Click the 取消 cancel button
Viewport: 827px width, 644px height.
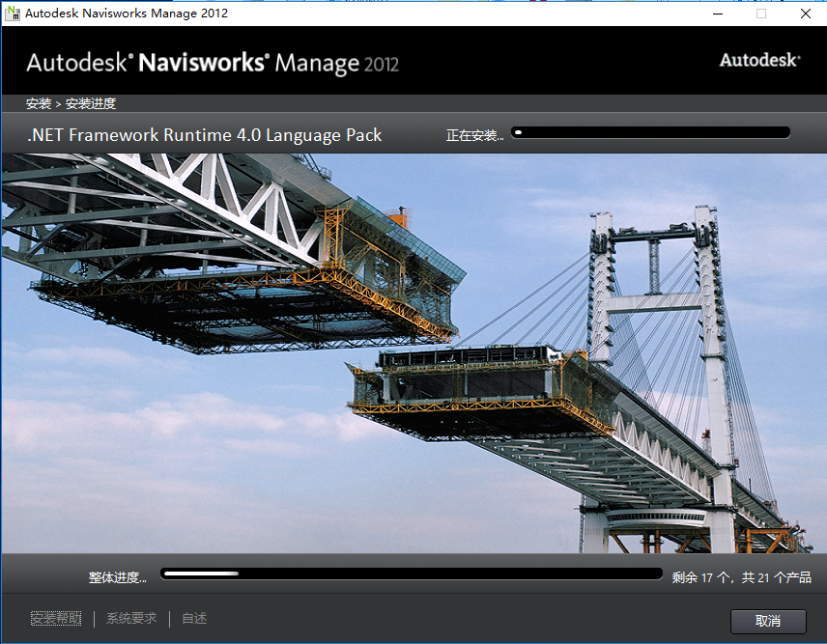click(x=768, y=622)
